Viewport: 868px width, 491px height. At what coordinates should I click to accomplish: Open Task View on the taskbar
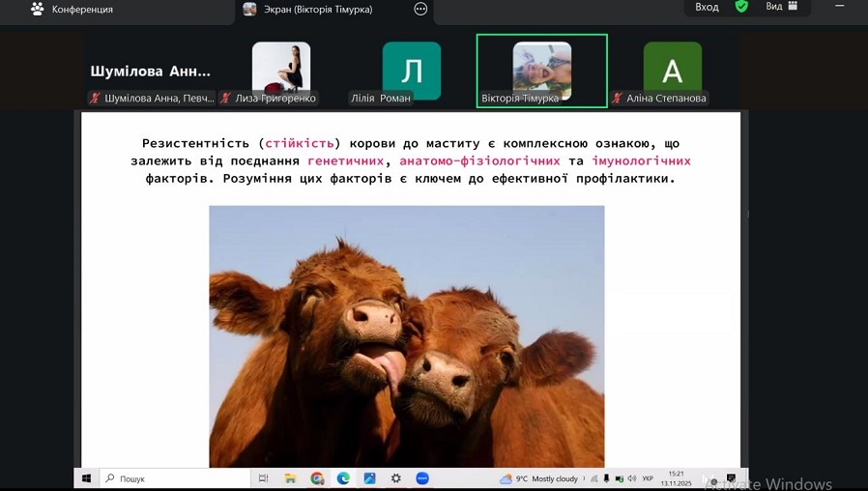263,478
